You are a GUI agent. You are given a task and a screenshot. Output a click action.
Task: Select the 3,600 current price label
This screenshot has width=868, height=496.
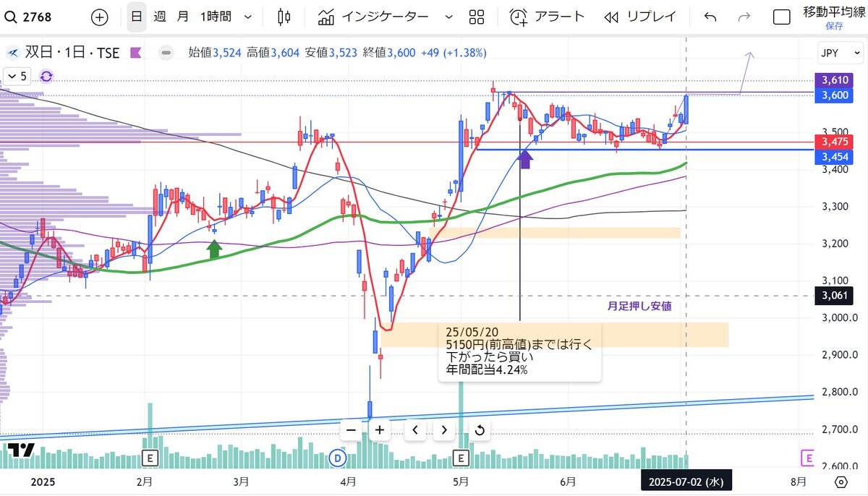(x=835, y=95)
